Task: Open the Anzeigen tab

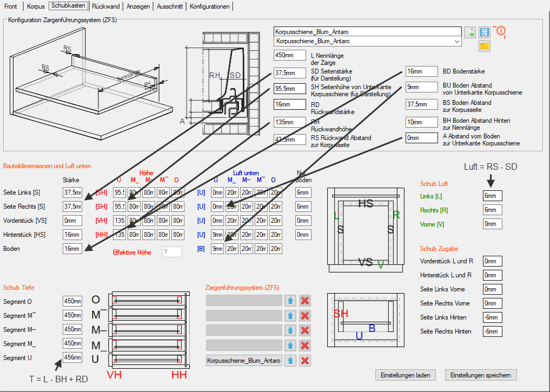Action: pos(138,6)
